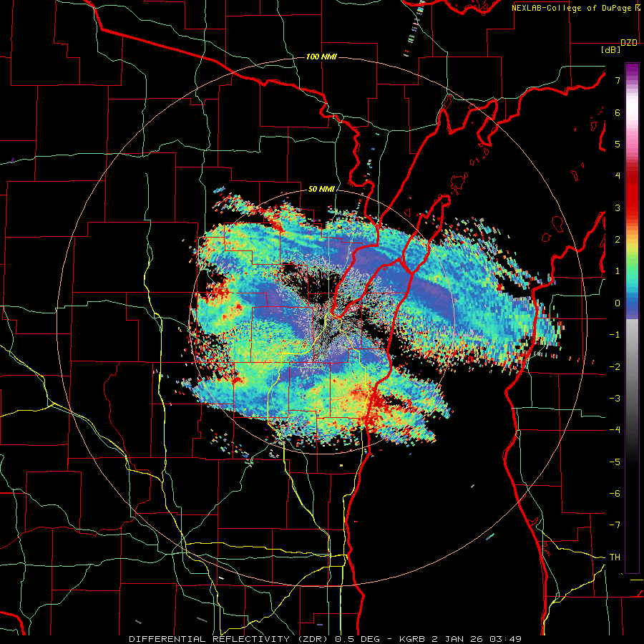The width and height of the screenshot is (644, 644).
Task: Click the -1 dB scale value
Action: click(615, 335)
